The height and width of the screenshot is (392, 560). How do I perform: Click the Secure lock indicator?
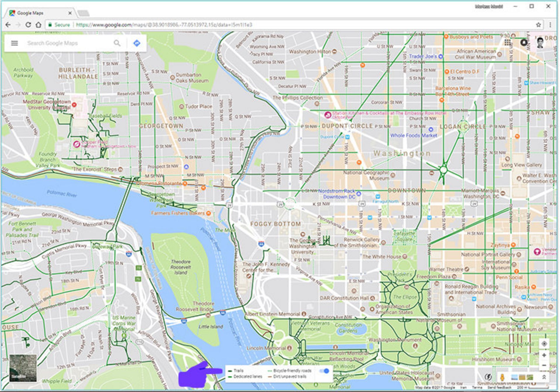tap(59, 25)
